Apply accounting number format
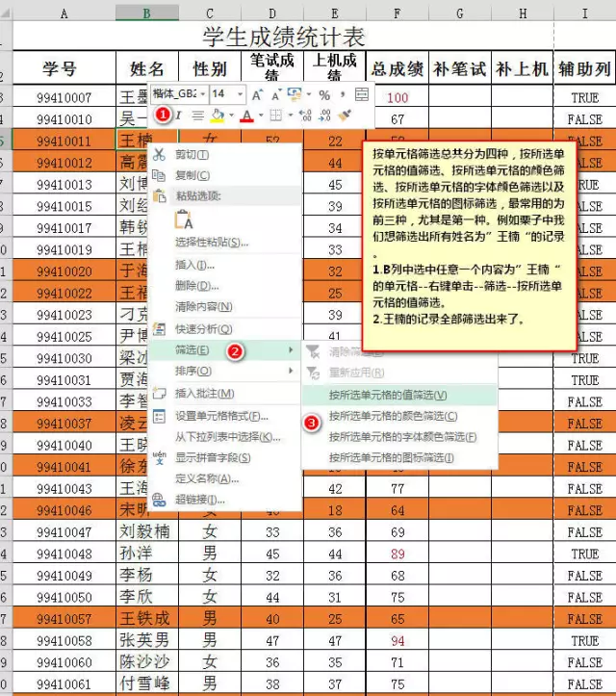This screenshot has height=696, width=616. pos(295,94)
